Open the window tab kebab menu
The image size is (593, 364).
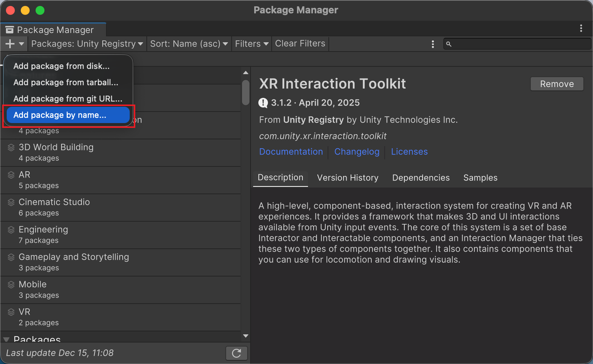581,28
